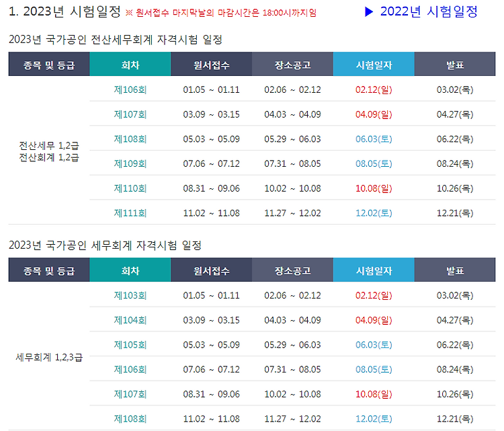Click 제105회 row label
The image size is (504, 431).
pos(130,345)
